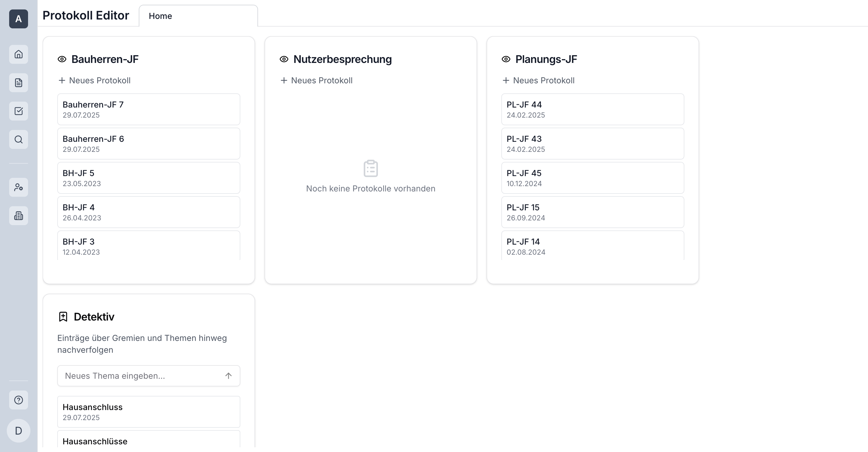Open the user settings icon in the sidebar
Viewport: 868px width, 452px height.
pos(19,187)
